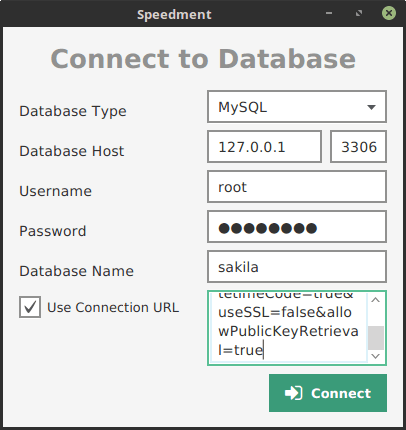The height and width of the screenshot is (430, 406).
Task: Click inside the connection URL text area
Action: coord(289,328)
